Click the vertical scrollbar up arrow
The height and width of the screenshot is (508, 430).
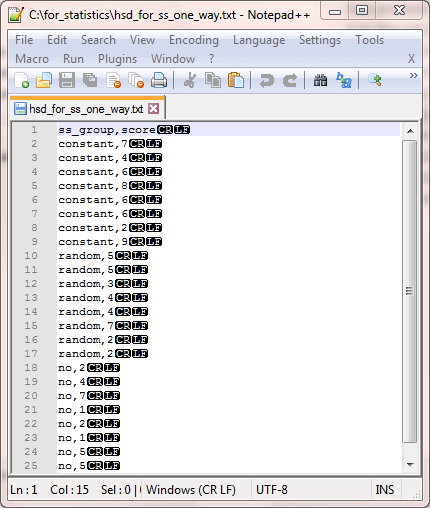(410, 131)
